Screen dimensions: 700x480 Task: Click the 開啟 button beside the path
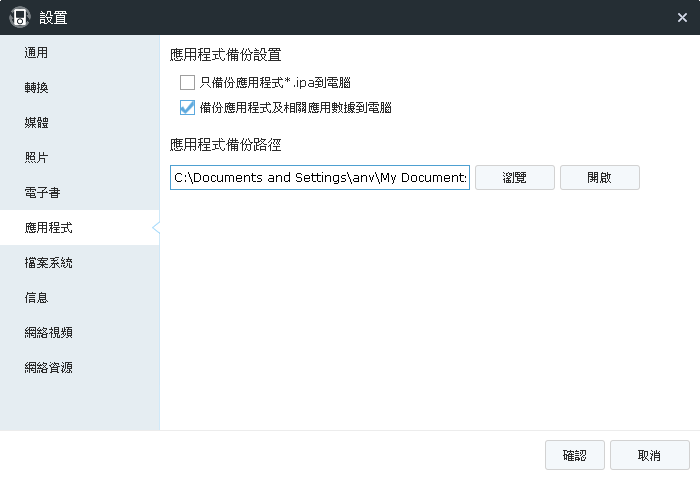point(599,178)
